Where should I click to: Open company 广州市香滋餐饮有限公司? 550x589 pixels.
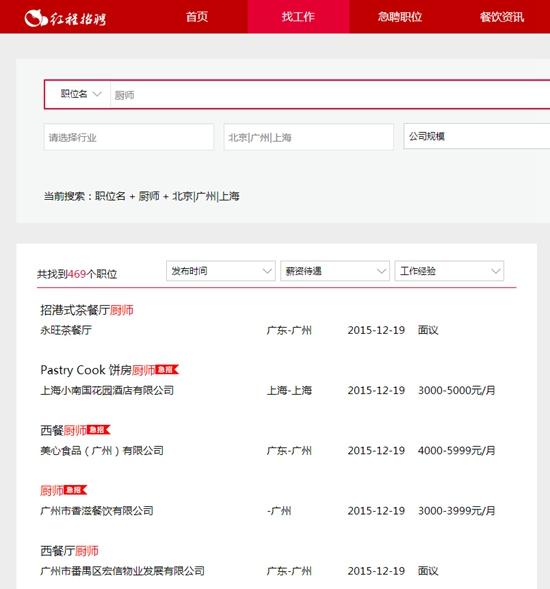[x=97, y=510]
